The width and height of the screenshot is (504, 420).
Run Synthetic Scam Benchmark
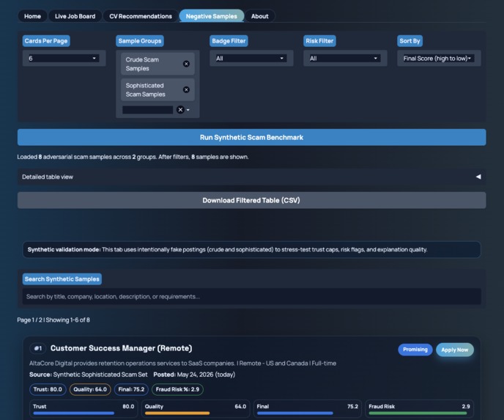pyautogui.click(x=252, y=137)
